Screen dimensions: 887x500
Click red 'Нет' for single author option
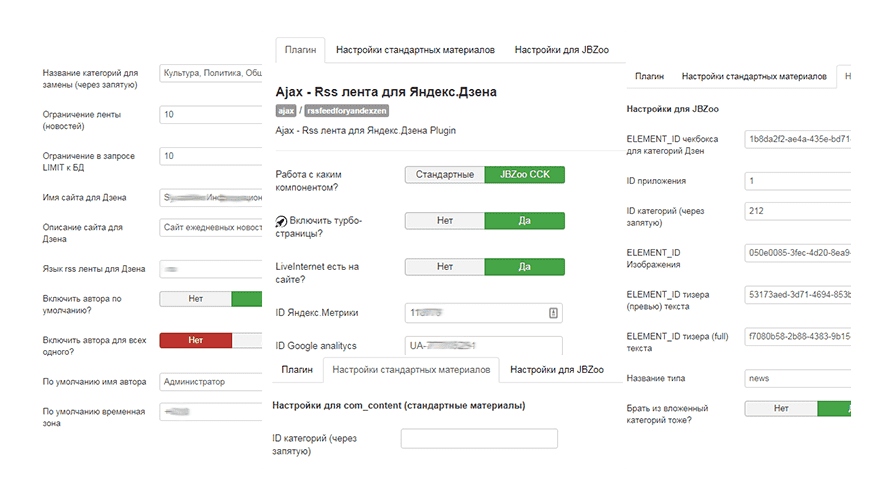[196, 340]
